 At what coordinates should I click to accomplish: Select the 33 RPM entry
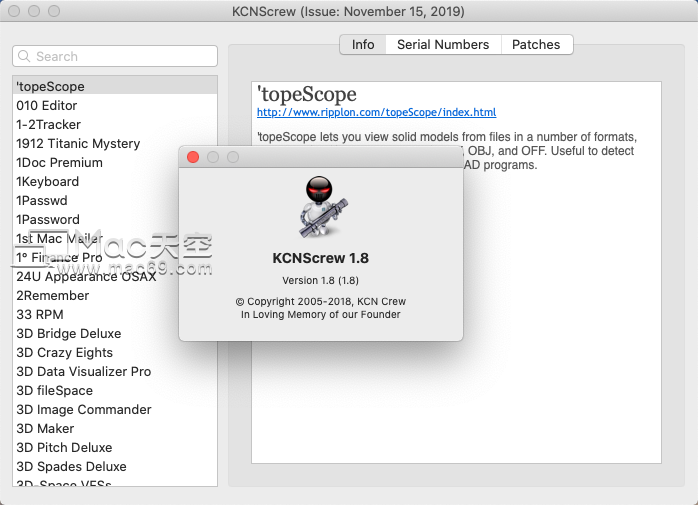click(115, 314)
